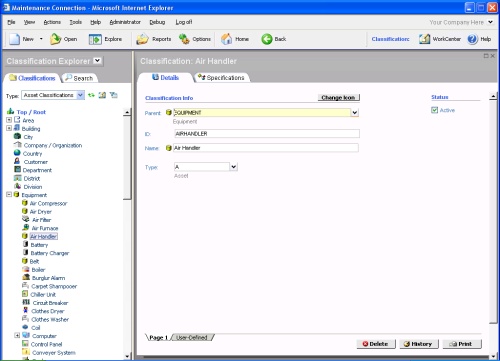
Task: Select Department in the tree
Action: (37, 170)
